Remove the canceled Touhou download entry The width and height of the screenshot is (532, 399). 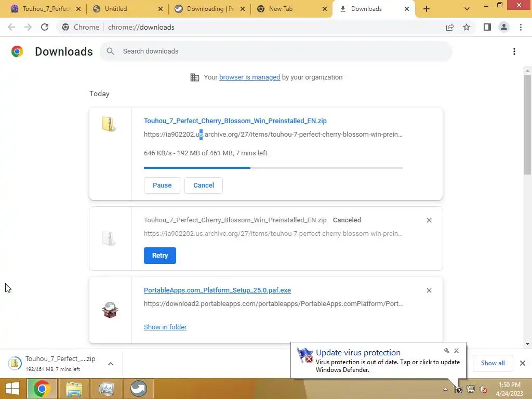pos(429,220)
